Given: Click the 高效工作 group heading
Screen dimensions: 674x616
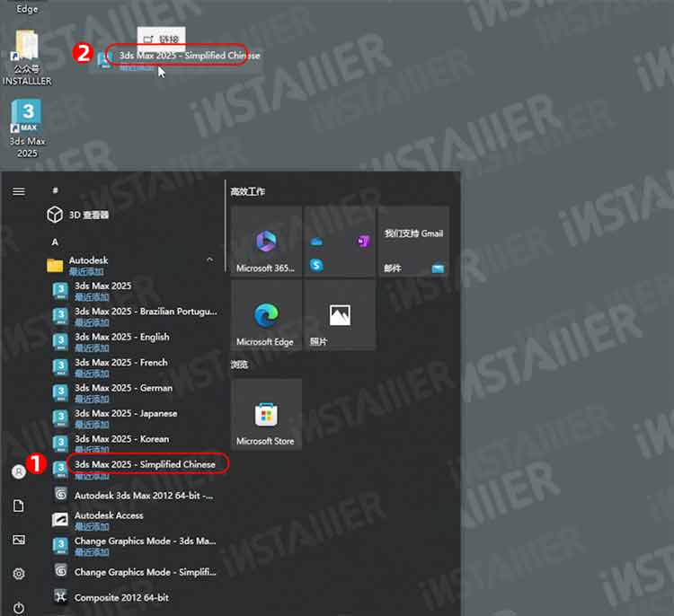Looking at the screenshot, I should tap(248, 191).
